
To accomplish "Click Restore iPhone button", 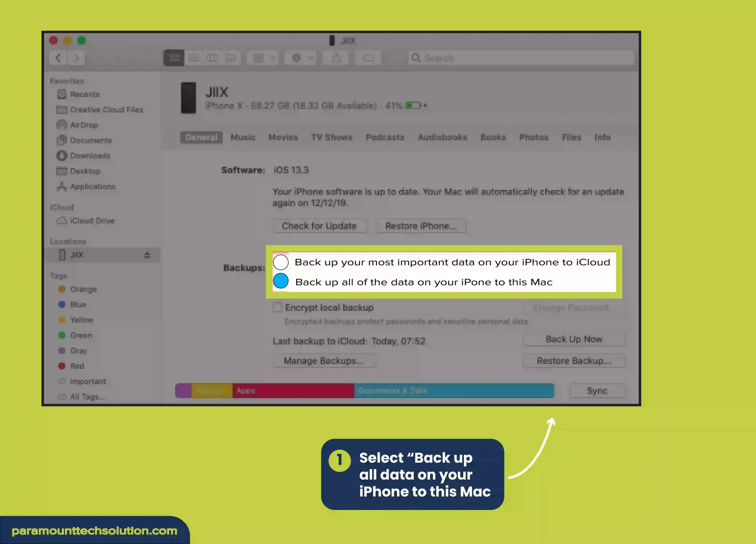I will pos(421,226).
